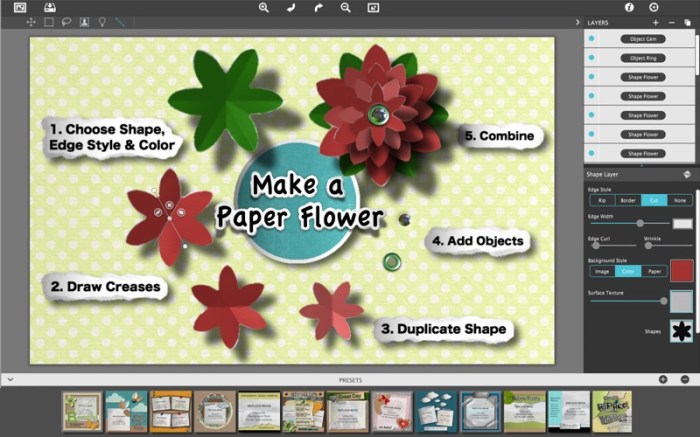Click the redo arrow icon
The height and width of the screenshot is (437, 700).
[x=318, y=7]
